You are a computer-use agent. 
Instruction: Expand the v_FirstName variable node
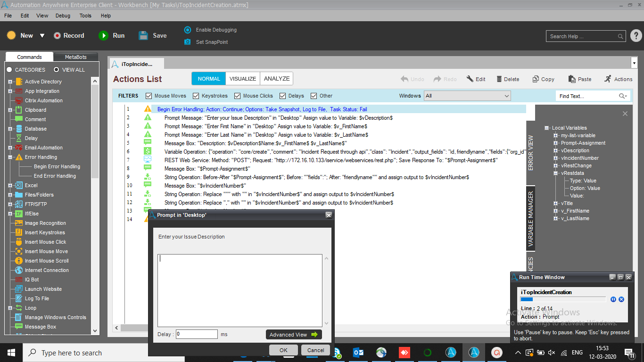[556, 211]
